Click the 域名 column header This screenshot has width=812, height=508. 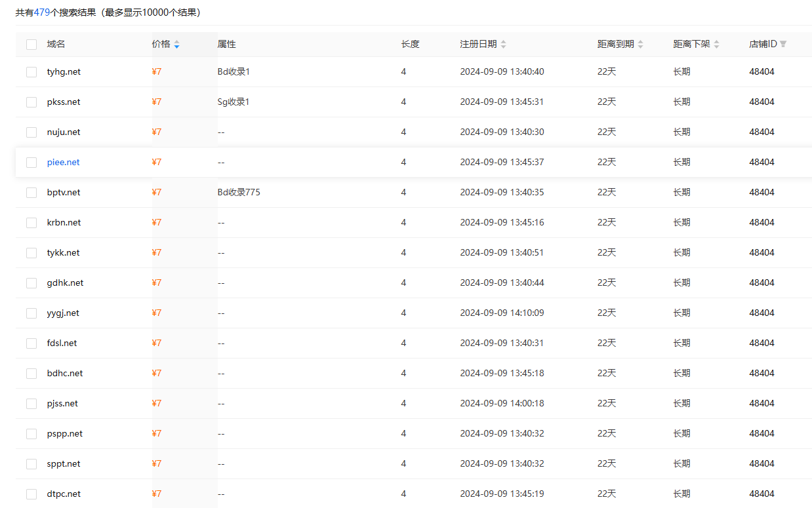pos(56,45)
